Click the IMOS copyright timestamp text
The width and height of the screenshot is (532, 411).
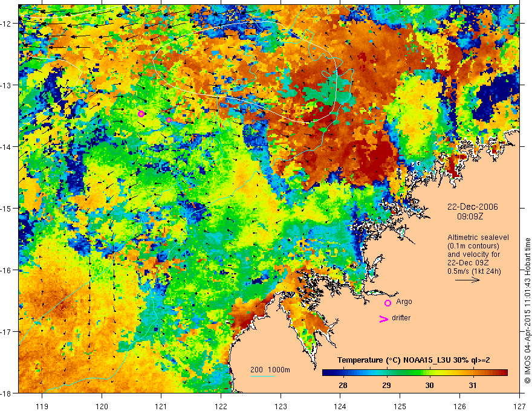point(527,311)
